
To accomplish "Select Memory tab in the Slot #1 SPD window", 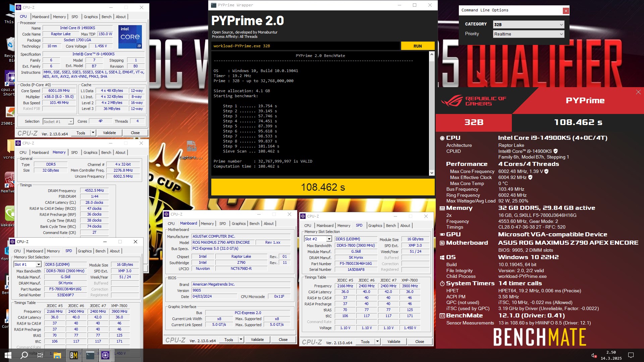I will coord(53,251).
